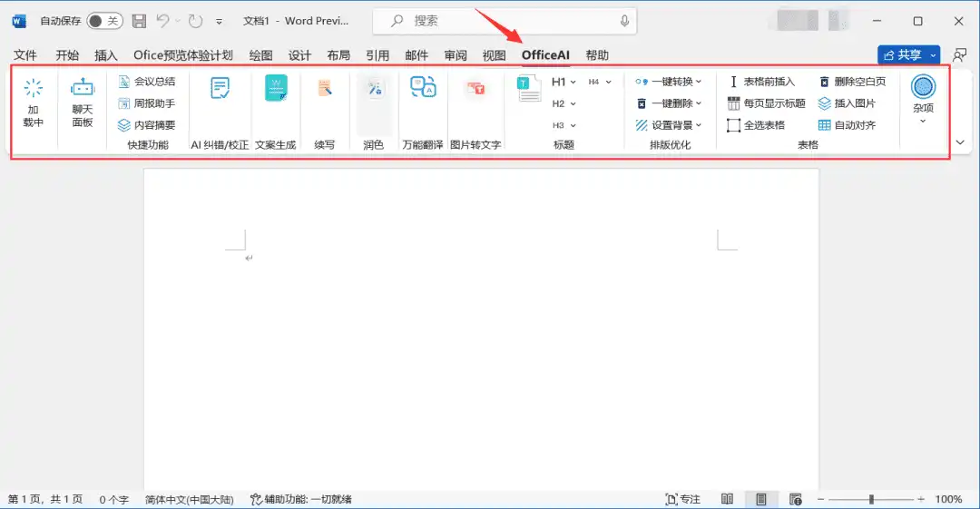Click in the 搜索 search box
The height and width of the screenshot is (509, 980).
(x=505, y=21)
